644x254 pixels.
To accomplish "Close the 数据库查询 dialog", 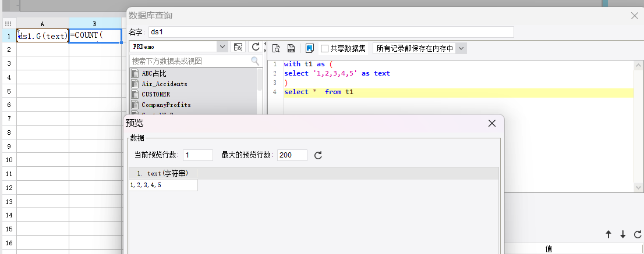I will click(x=634, y=16).
